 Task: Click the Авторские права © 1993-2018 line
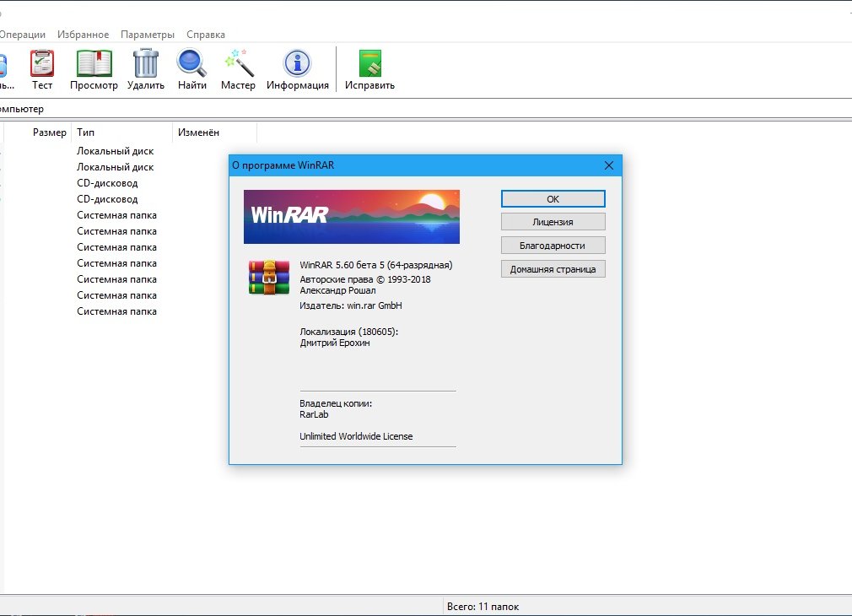(365, 279)
